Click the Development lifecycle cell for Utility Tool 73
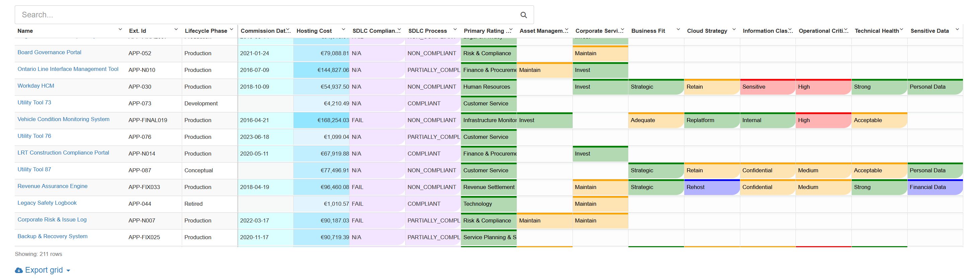The image size is (980, 280). tap(210, 104)
